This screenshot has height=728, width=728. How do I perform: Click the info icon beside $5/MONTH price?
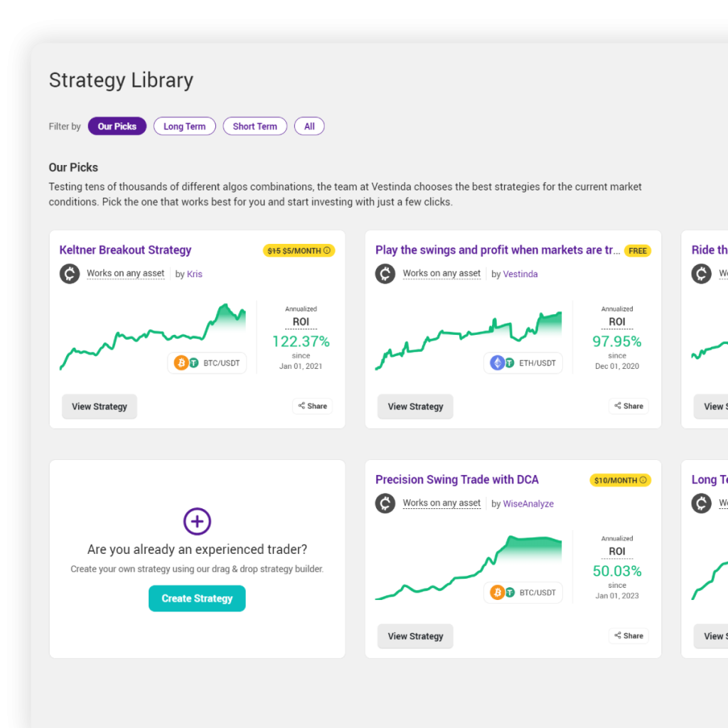coord(326,250)
